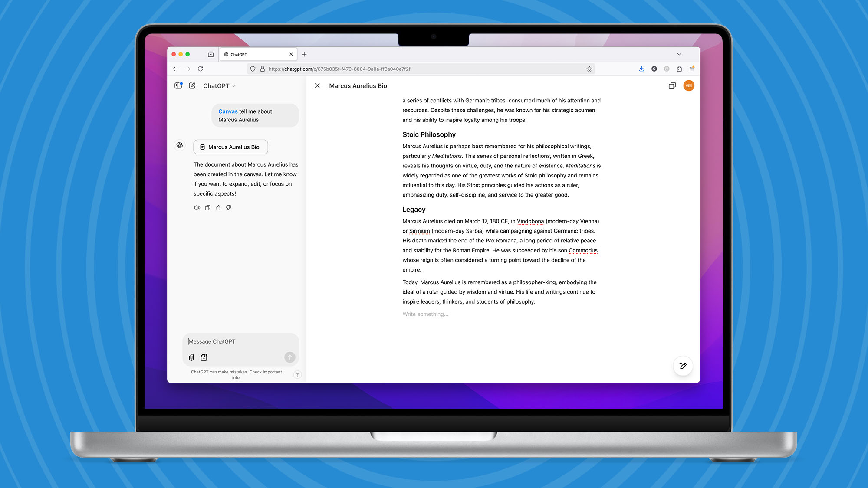Click the Stoic Philosophy heading
Image resolution: width=868 pixels, height=488 pixels.
click(429, 134)
